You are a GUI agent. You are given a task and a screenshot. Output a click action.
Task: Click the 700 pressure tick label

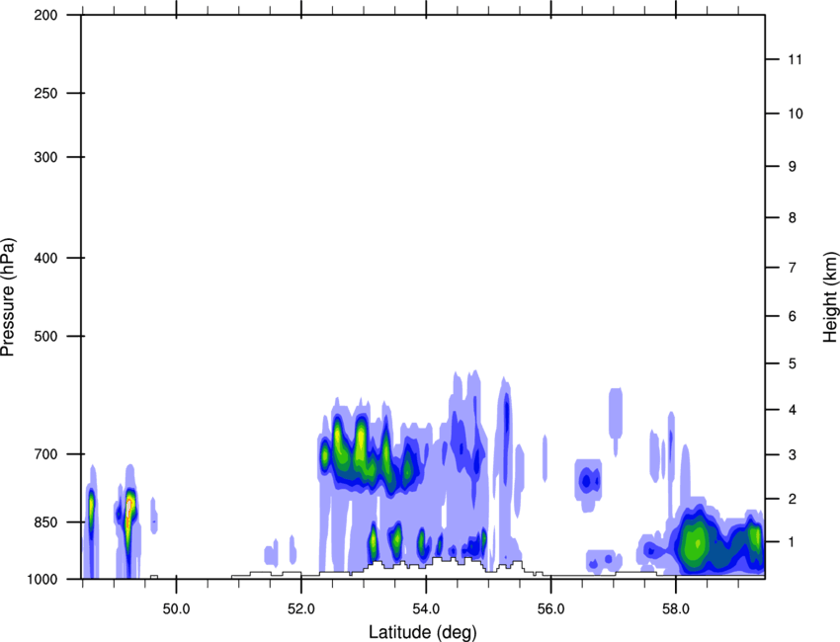click(x=45, y=454)
